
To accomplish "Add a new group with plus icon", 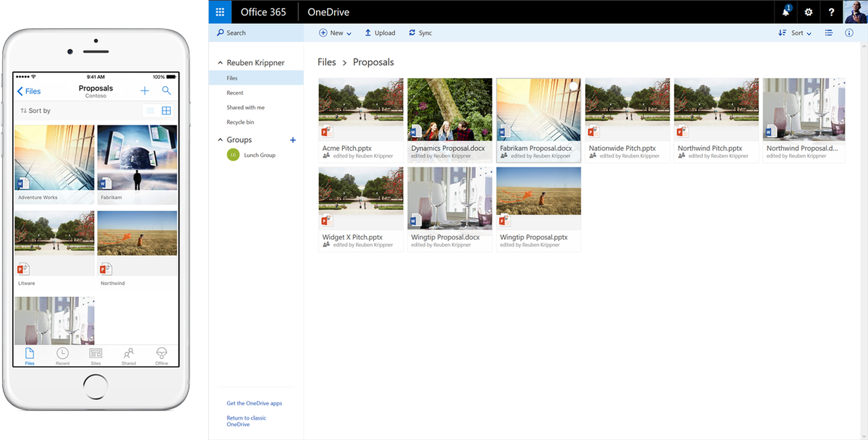I will point(293,140).
